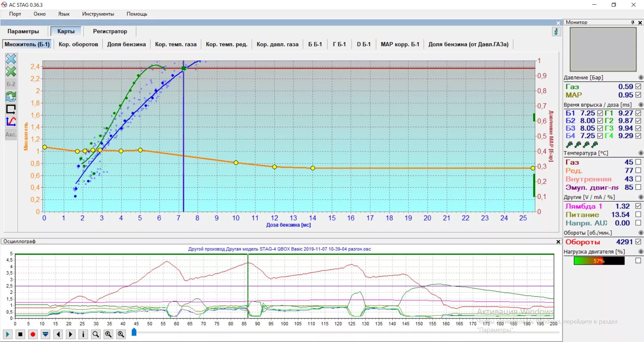Collapse the Обороты [об./мин.] section

click(641, 233)
